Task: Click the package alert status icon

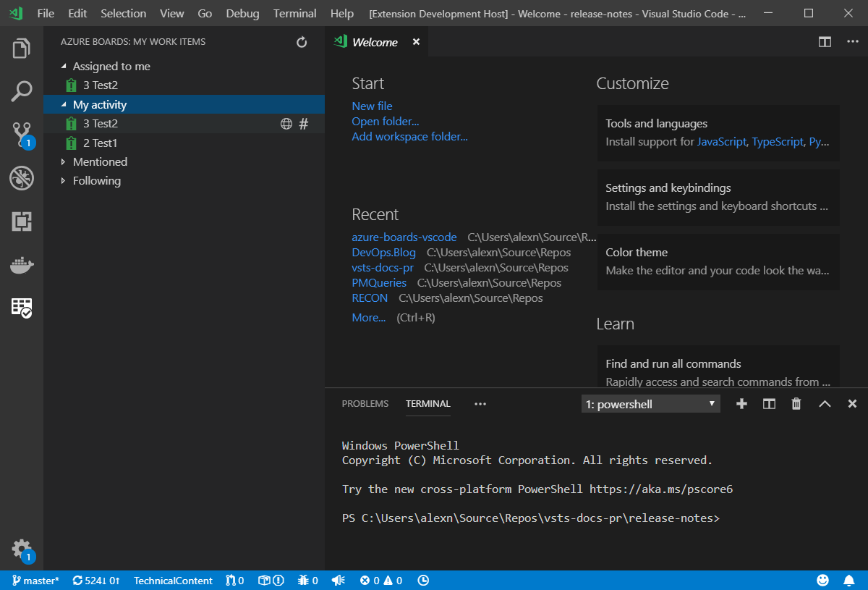Action: click(x=271, y=581)
